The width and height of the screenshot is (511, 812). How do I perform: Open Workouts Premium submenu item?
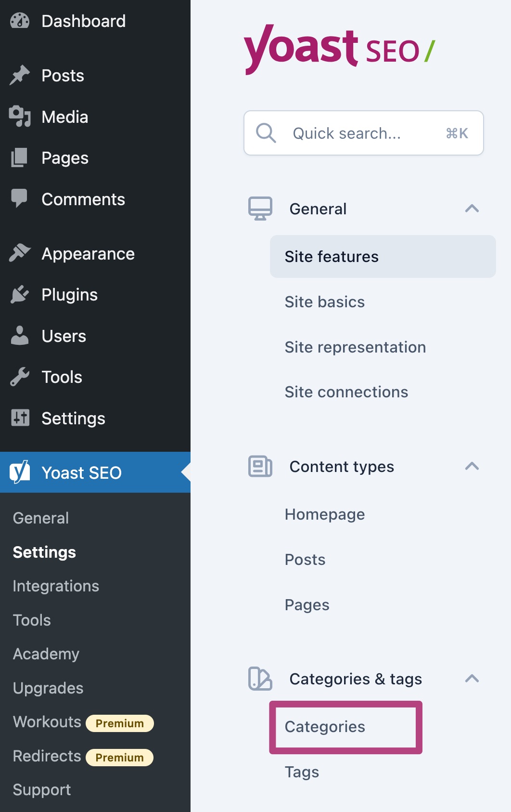tap(83, 722)
